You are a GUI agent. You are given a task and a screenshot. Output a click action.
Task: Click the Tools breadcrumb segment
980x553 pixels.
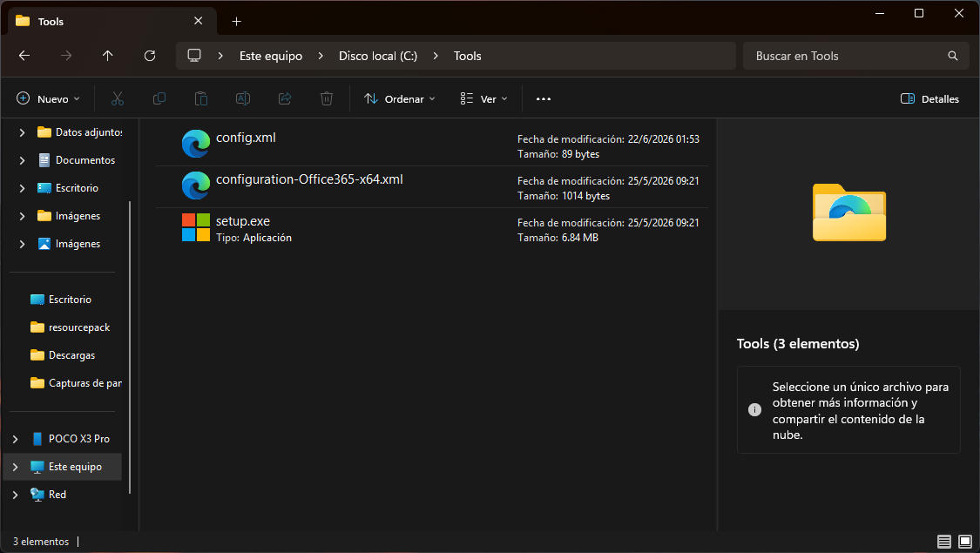point(468,56)
